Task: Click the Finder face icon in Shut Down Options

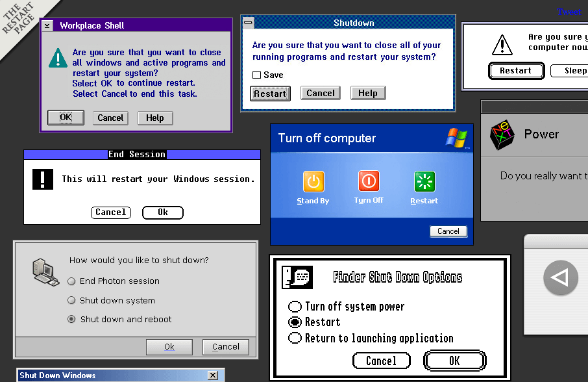Action: tap(297, 277)
